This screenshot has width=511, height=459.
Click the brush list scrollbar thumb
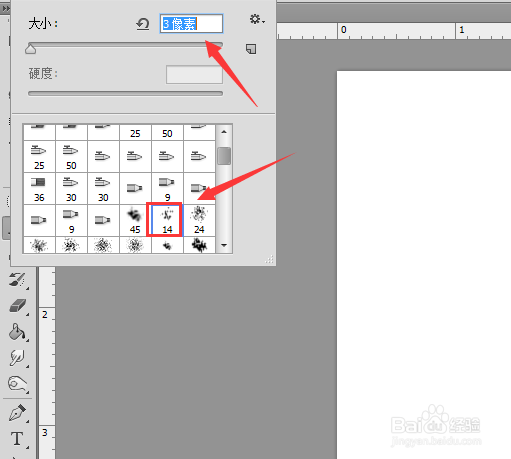(224, 156)
